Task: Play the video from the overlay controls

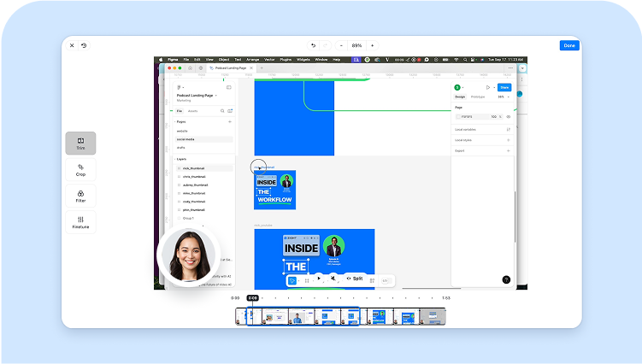Action: 319,279
